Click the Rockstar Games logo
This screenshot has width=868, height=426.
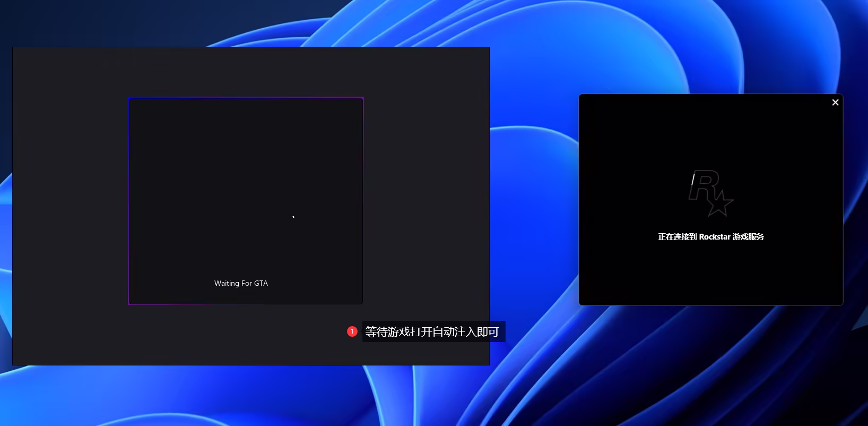click(711, 193)
